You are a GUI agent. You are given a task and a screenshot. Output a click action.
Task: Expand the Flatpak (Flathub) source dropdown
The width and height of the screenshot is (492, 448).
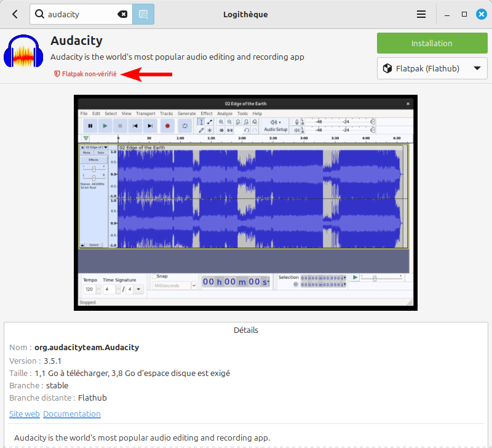432,68
